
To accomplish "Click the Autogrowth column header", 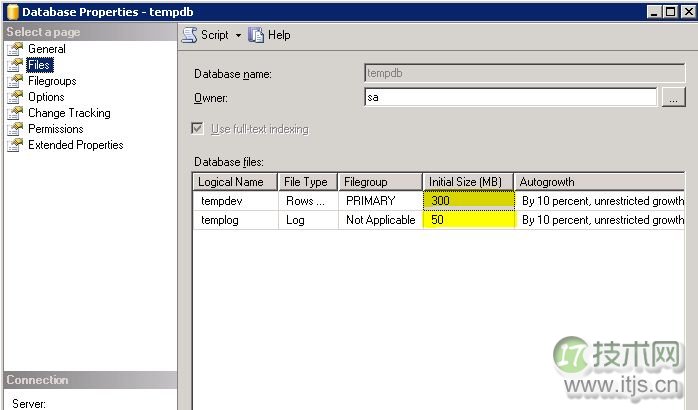I will point(599,182).
